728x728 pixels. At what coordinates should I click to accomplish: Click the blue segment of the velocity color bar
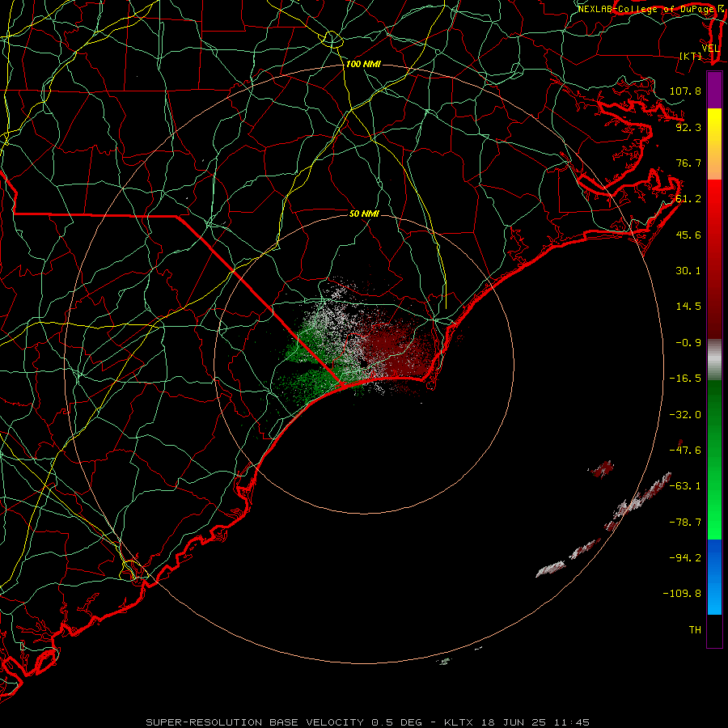click(x=714, y=577)
